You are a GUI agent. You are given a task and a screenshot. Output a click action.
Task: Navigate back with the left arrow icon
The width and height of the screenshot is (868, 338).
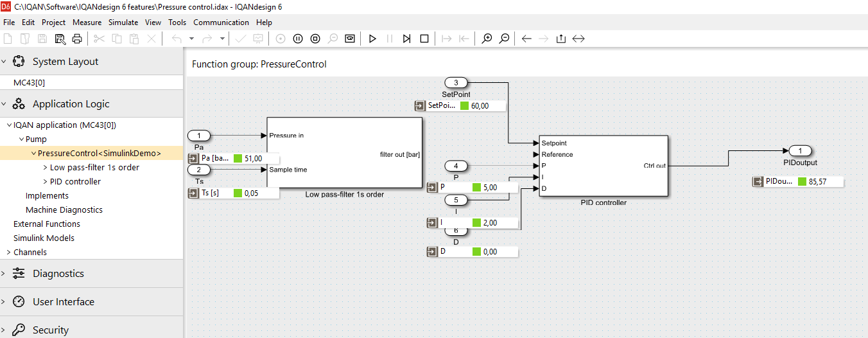(x=526, y=39)
